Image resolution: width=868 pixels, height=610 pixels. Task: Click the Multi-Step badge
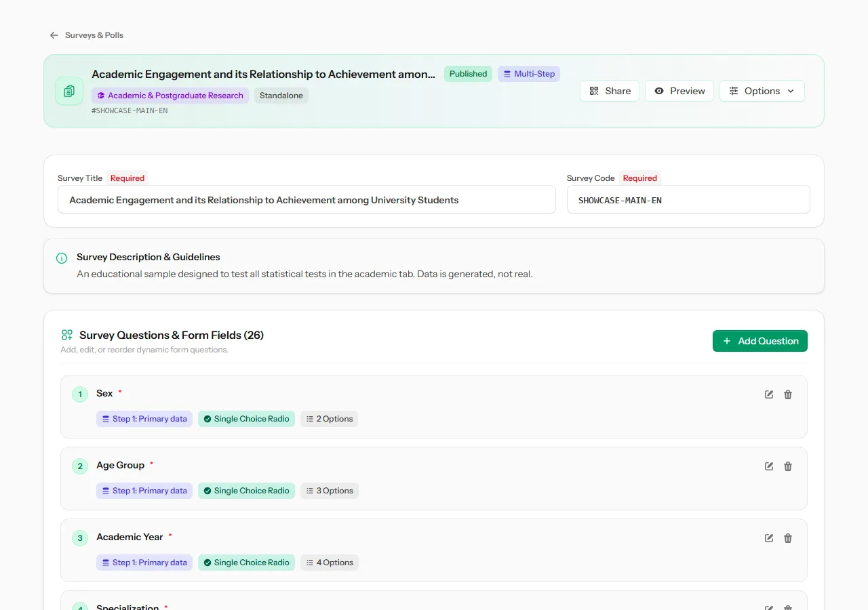(529, 74)
